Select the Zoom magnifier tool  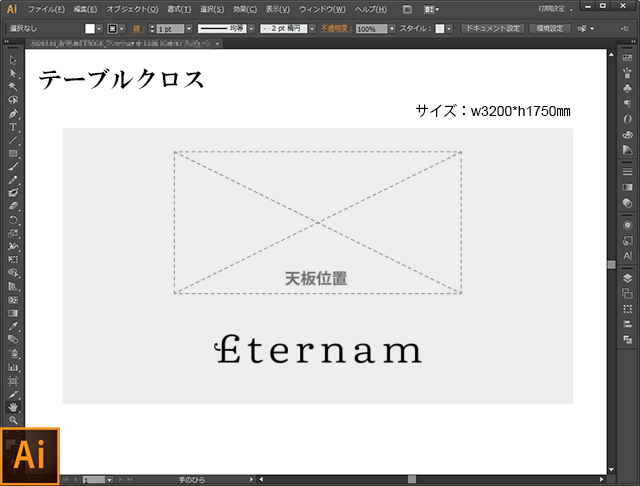point(13,420)
